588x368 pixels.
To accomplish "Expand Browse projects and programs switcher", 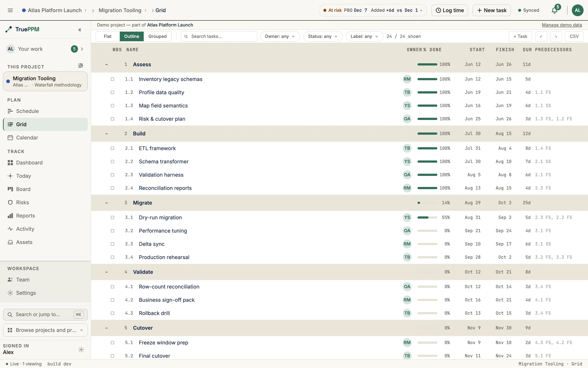I will (45, 330).
